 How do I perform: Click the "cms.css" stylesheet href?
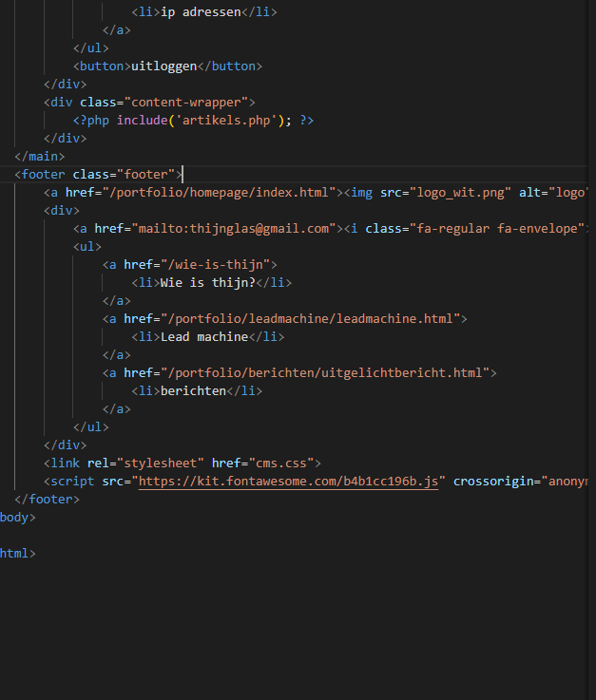pyautogui.click(x=288, y=463)
